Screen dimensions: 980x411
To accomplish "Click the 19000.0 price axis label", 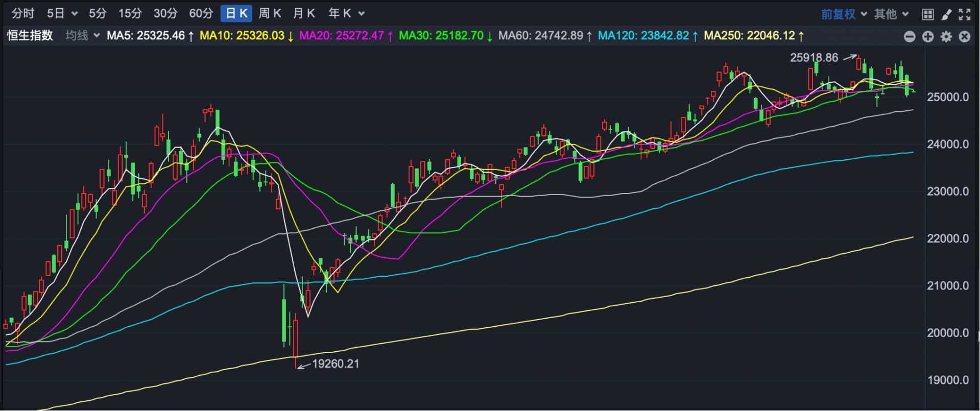I will tap(948, 380).
